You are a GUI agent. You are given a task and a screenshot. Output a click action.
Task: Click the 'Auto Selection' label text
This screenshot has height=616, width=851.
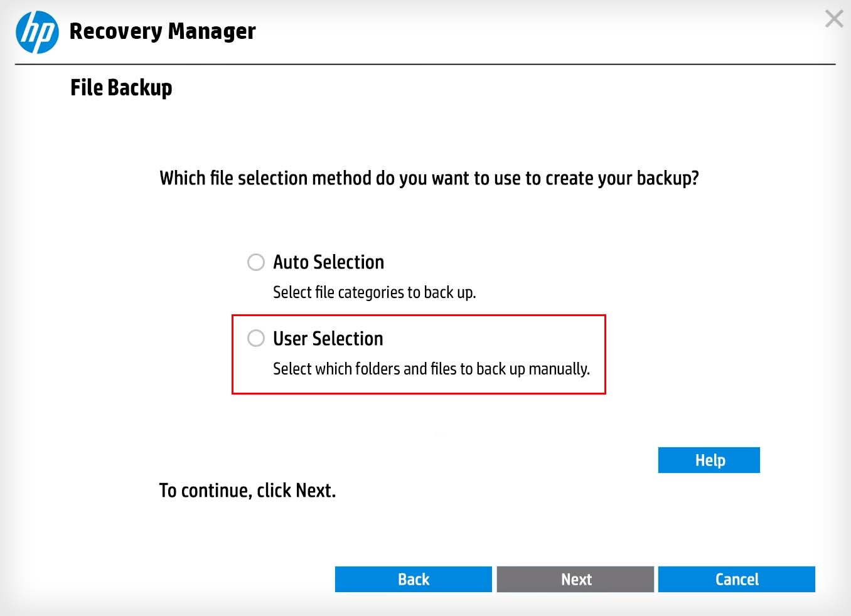click(328, 262)
